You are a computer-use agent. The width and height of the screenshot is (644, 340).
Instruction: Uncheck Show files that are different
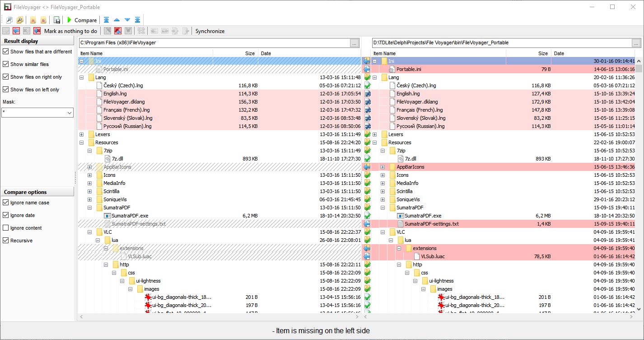(x=6, y=52)
